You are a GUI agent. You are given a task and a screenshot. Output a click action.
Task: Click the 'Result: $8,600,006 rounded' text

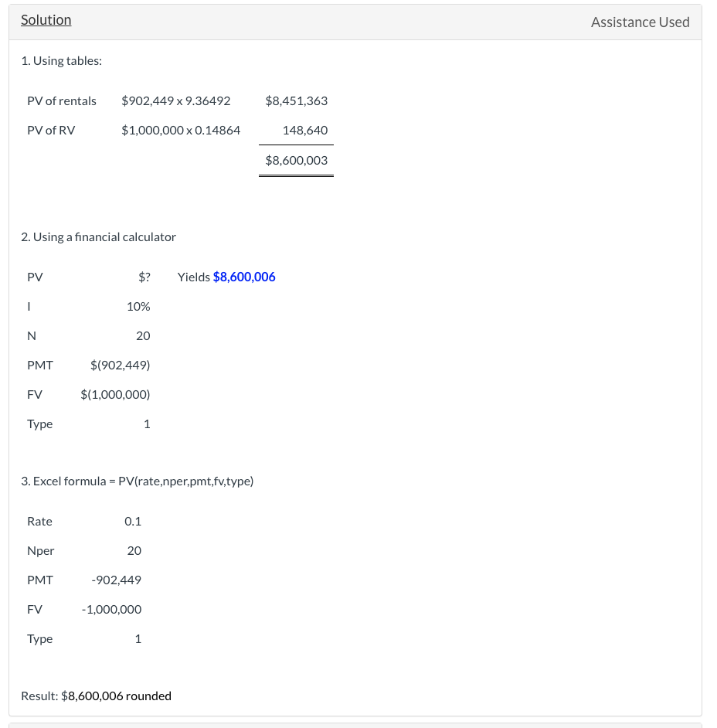point(96,696)
